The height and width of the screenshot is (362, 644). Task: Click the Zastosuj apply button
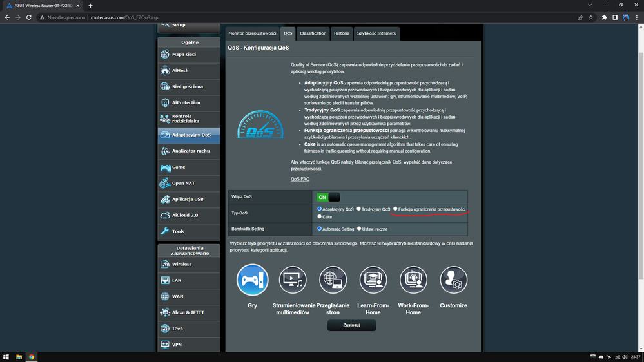pos(351,325)
